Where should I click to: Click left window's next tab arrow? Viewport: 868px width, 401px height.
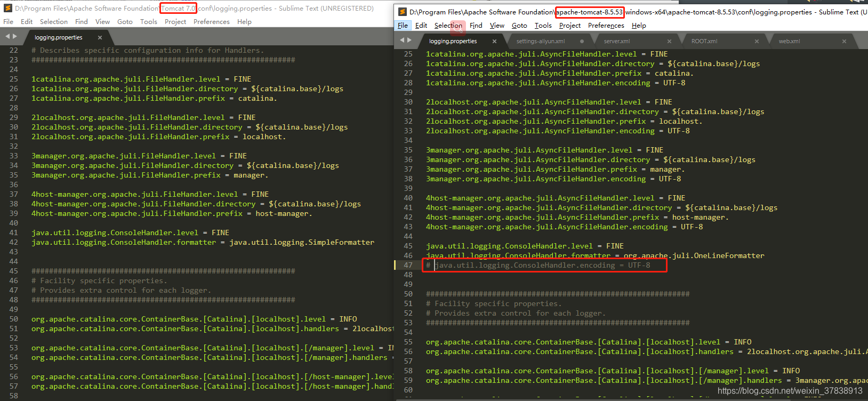15,37
